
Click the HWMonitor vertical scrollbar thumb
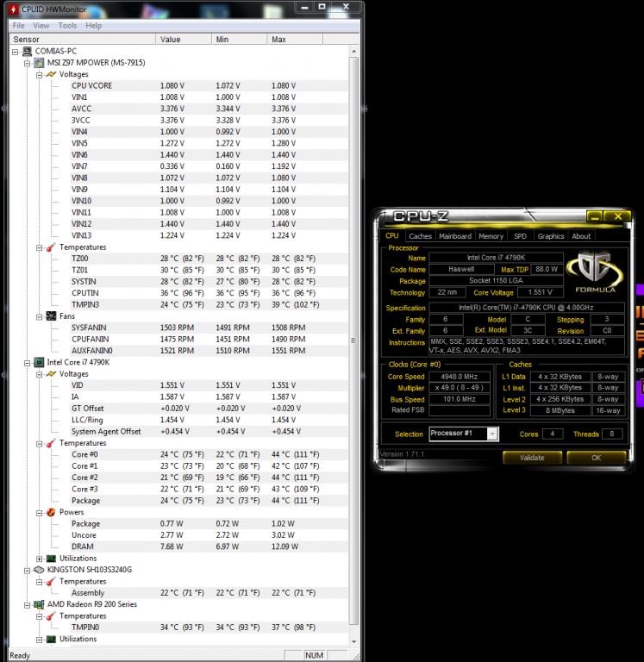[x=353, y=340]
